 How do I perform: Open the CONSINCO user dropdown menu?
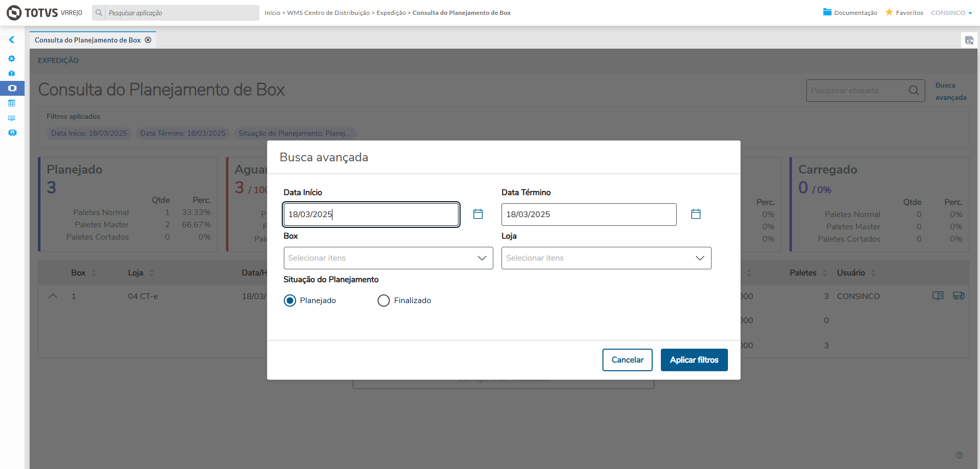[x=951, y=13]
